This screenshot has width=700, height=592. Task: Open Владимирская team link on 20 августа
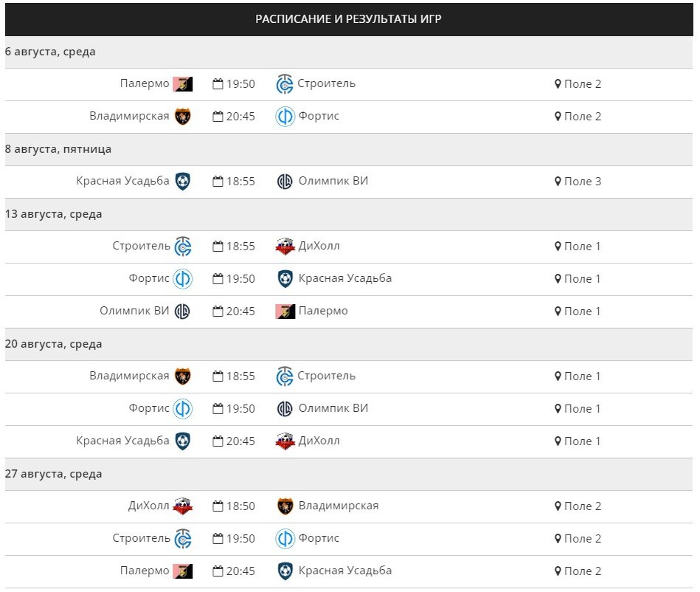[129, 376]
